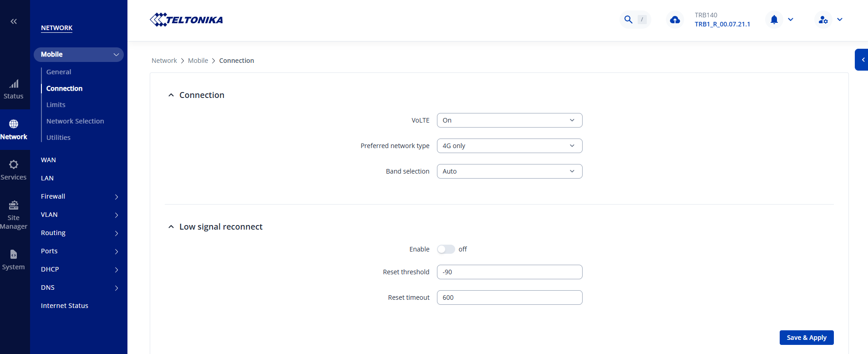This screenshot has width=868, height=354.
Task: Click the search magnifier icon
Action: pos(628,20)
